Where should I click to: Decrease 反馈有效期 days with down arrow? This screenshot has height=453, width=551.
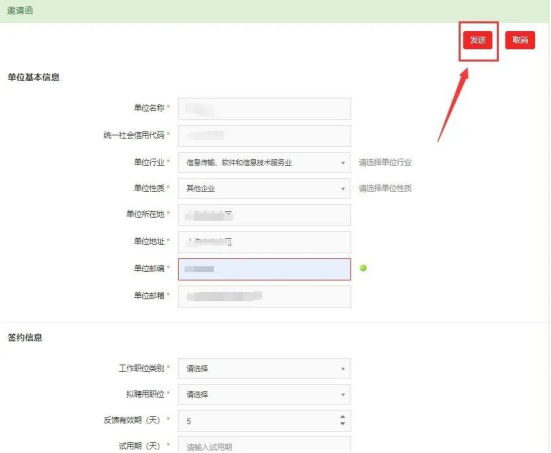343,424
